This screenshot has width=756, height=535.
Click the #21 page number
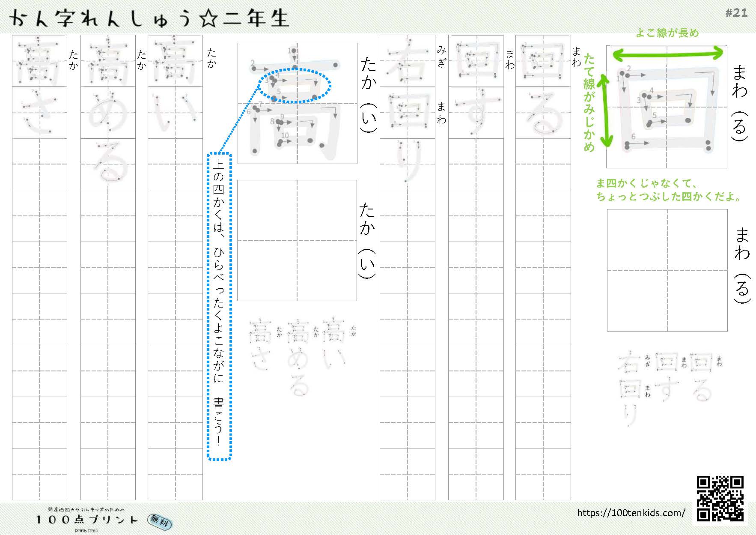[736, 13]
